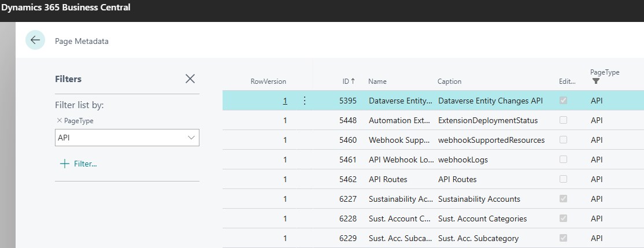Select the webhookLogs caption cell
644x248 pixels.
[x=463, y=160]
